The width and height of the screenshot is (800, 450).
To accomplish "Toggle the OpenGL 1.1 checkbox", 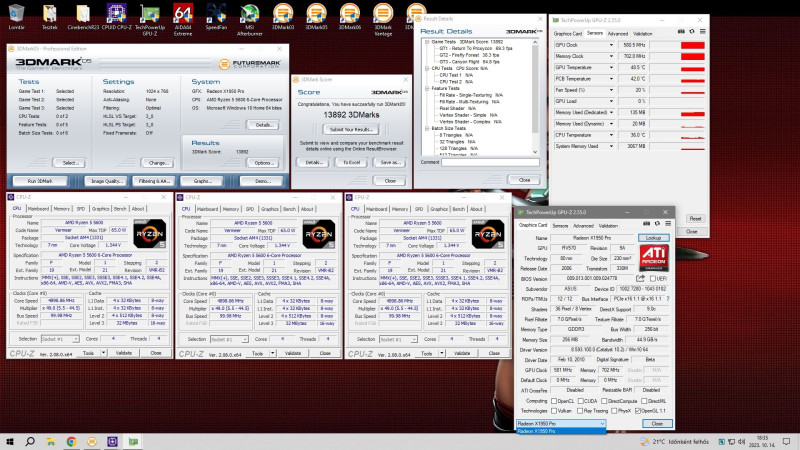I will [x=638, y=411].
